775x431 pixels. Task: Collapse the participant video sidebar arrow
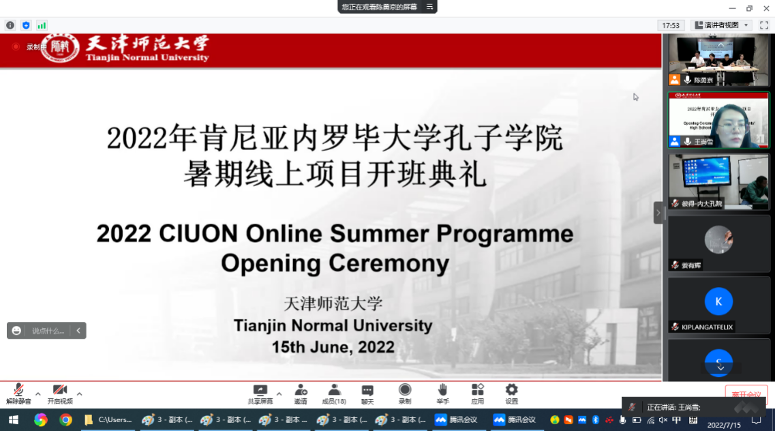[x=659, y=212]
